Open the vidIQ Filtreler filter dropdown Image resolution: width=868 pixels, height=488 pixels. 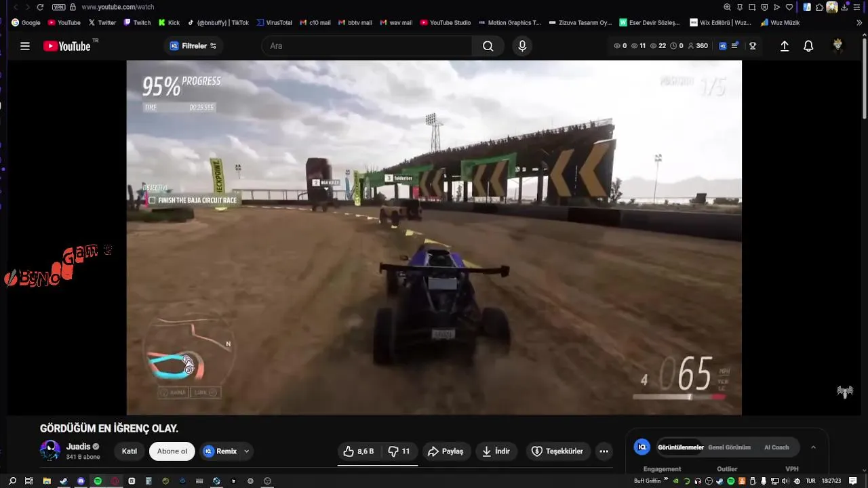[x=193, y=46]
